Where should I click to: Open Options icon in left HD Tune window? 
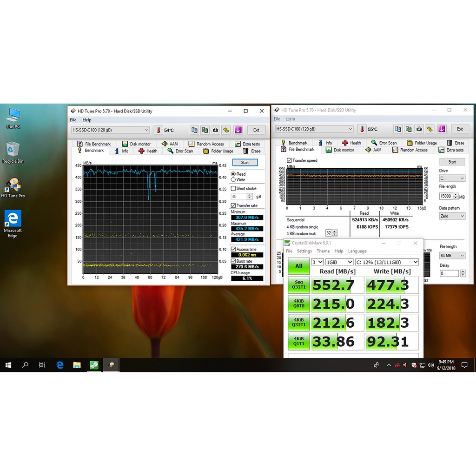coord(226,130)
